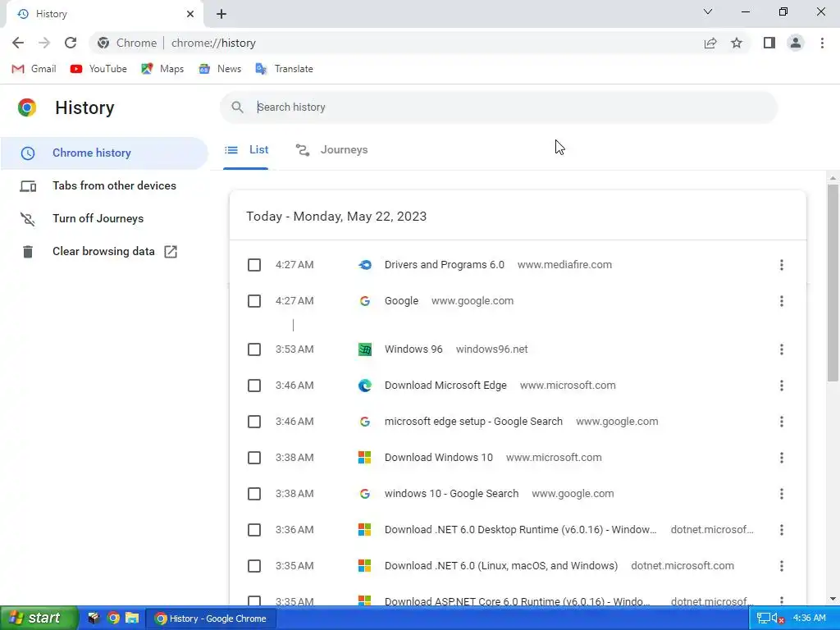Reload the history page

[x=71, y=43]
